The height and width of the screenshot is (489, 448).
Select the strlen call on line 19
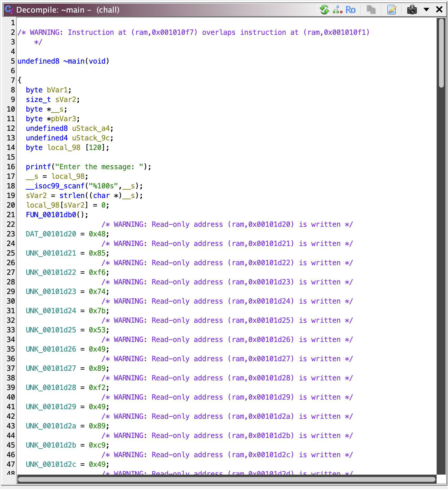point(72,196)
